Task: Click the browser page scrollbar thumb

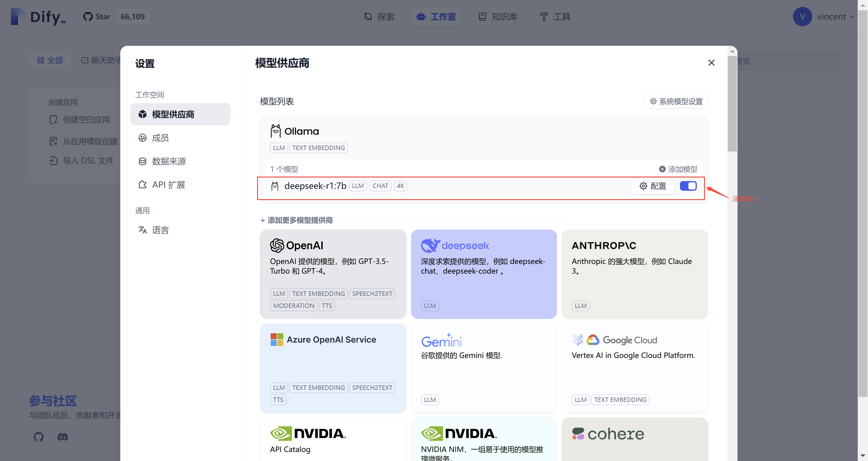Action: pos(863,204)
